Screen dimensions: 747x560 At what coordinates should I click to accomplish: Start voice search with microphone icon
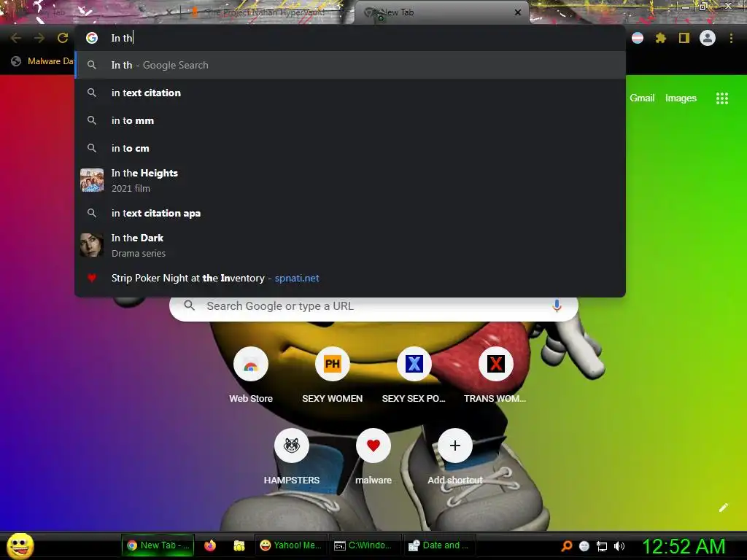click(557, 306)
